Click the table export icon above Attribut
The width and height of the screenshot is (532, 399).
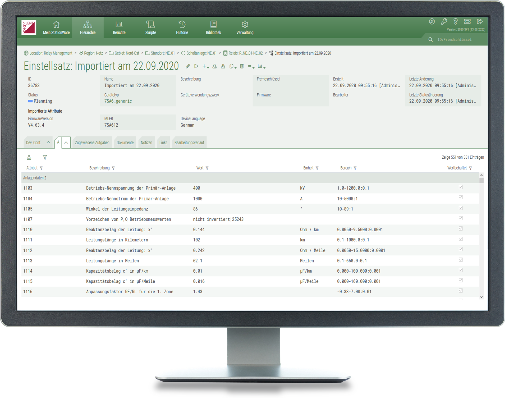(29, 158)
